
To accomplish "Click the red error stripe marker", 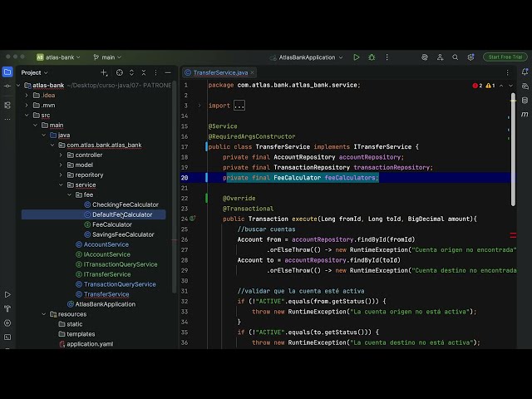I will tap(513, 235).
